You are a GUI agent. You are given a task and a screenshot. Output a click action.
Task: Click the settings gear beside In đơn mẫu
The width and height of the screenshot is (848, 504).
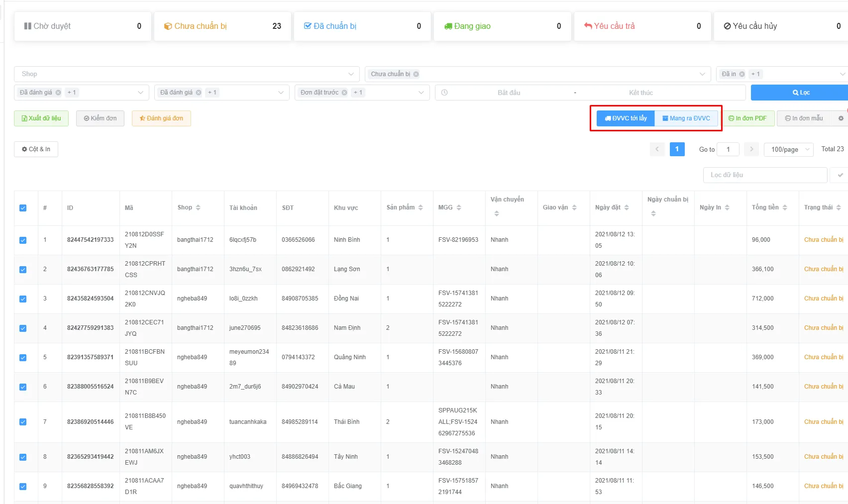pos(841,118)
